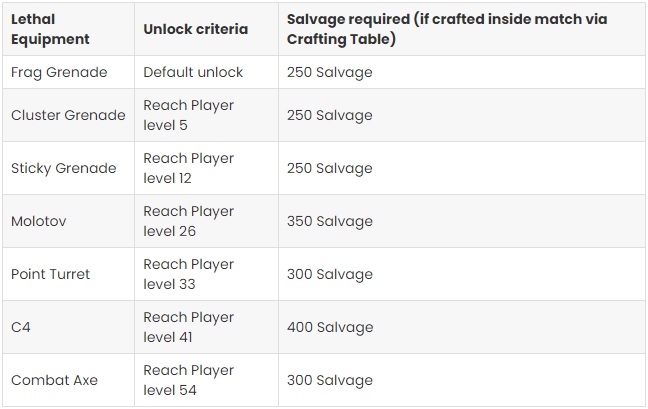The height and width of the screenshot is (409, 648).
Task: Select the Cluster Grenade cell
Action: click(68, 115)
